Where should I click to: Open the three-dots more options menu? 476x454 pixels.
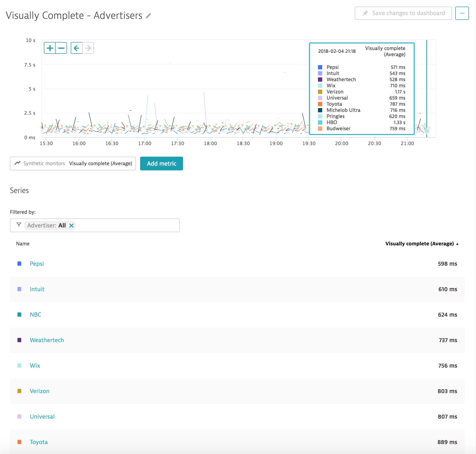(x=462, y=13)
